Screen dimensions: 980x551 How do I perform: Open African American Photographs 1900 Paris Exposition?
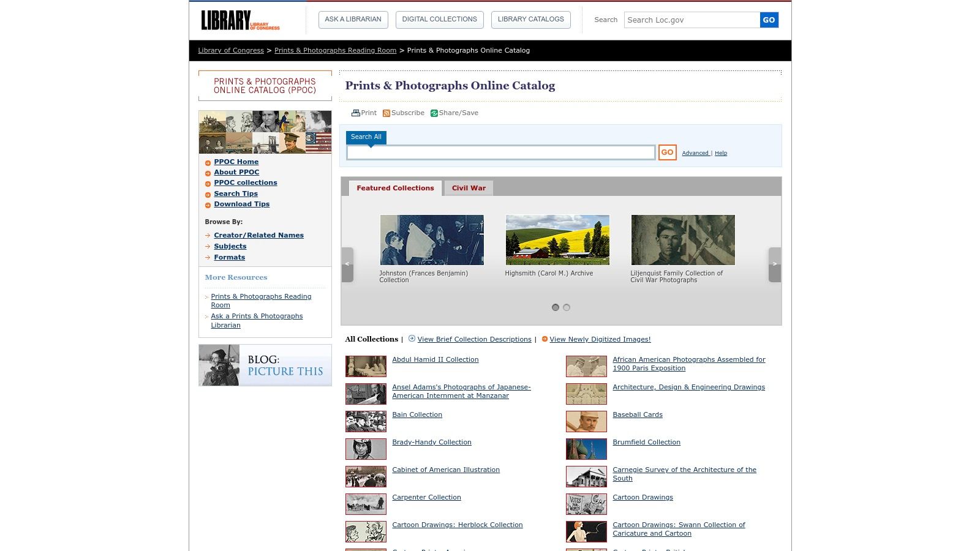click(689, 364)
